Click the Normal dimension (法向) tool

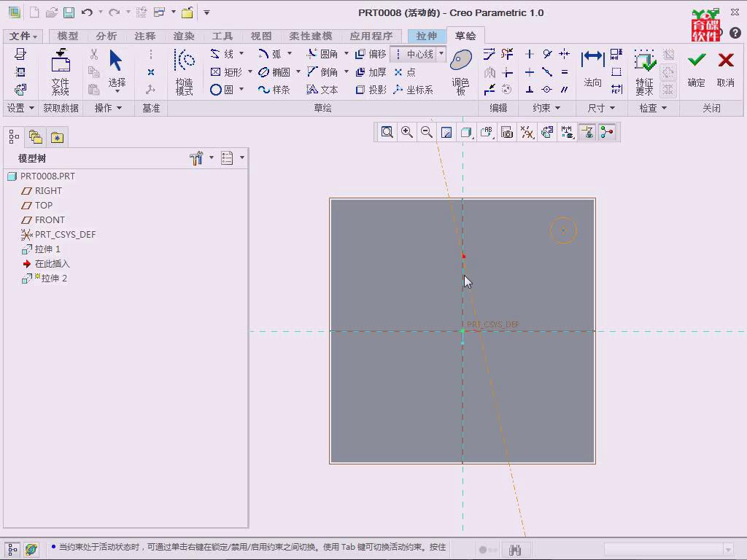pyautogui.click(x=592, y=69)
